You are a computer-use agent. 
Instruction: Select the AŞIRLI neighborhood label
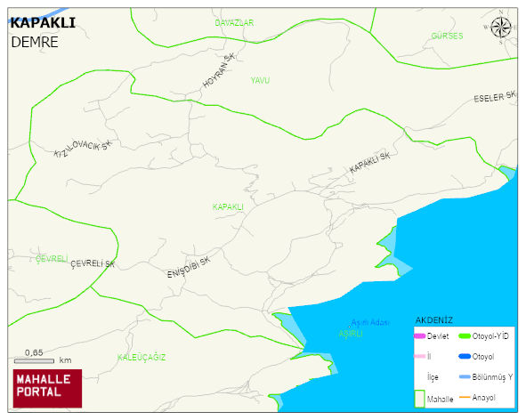pos(351,334)
